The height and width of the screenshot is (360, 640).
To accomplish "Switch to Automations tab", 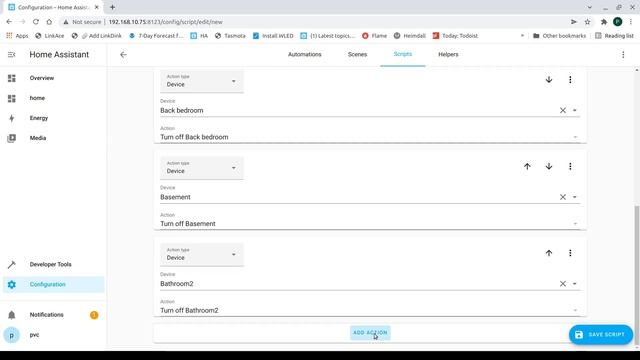I will coord(304,54).
